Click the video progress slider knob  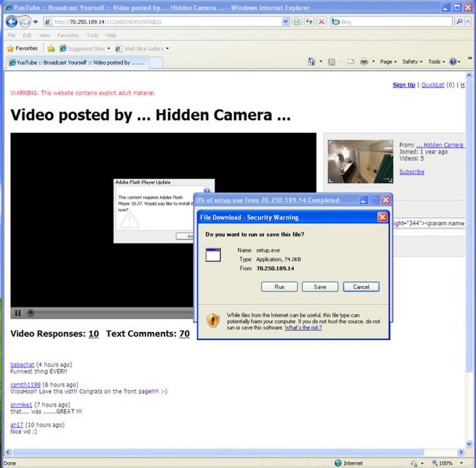point(31,313)
